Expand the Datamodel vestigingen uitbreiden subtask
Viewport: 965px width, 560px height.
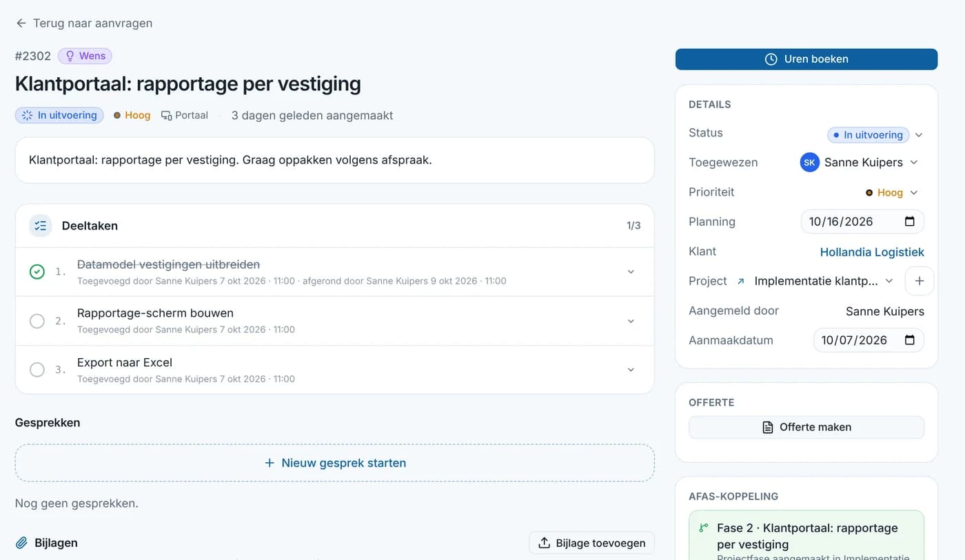[631, 272]
